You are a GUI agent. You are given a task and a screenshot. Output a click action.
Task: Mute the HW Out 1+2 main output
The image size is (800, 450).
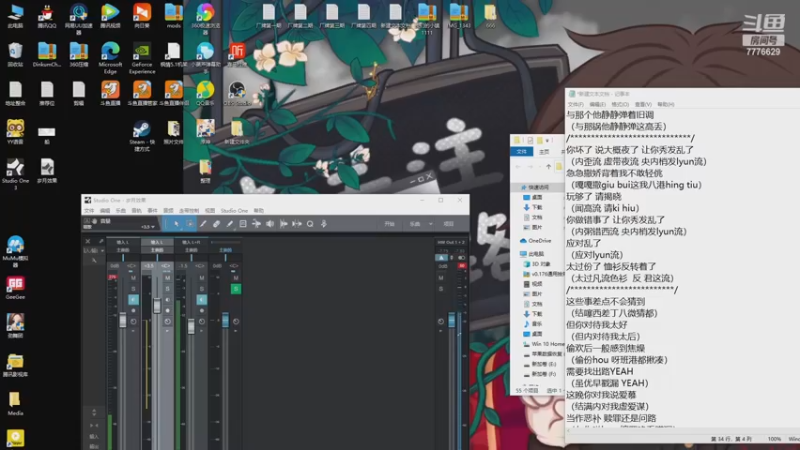pyautogui.click(x=441, y=278)
